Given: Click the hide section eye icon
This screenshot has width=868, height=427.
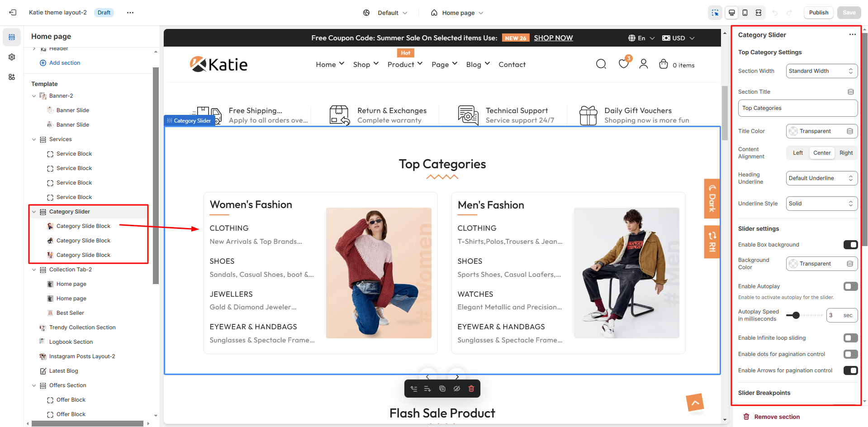Looking at the screenshot, I should click(457, 389).
